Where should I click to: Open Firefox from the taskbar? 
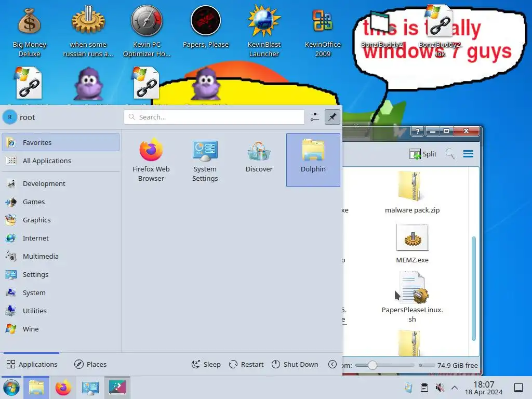pos(63,388)
